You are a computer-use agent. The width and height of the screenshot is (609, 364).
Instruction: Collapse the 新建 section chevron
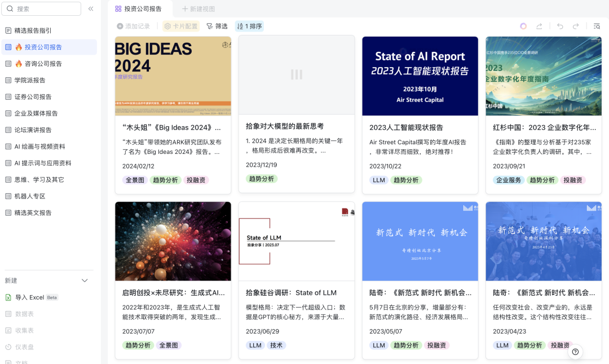click(85, 281)
